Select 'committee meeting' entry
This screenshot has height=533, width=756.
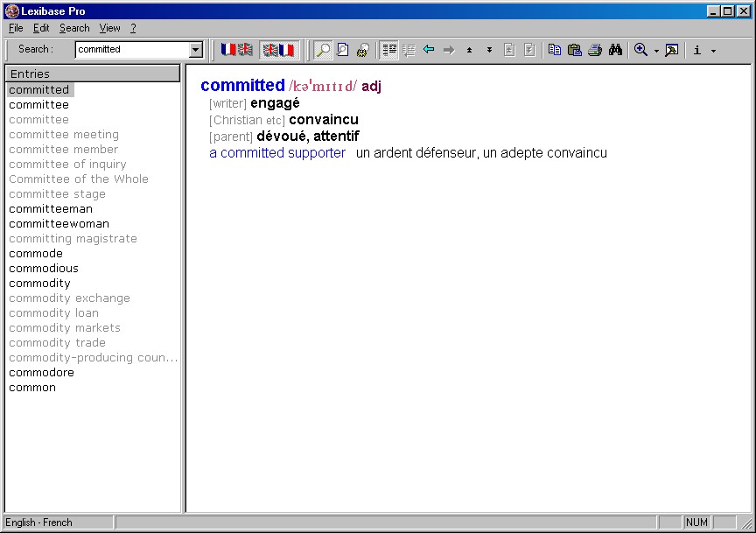[x=64, y=135]
